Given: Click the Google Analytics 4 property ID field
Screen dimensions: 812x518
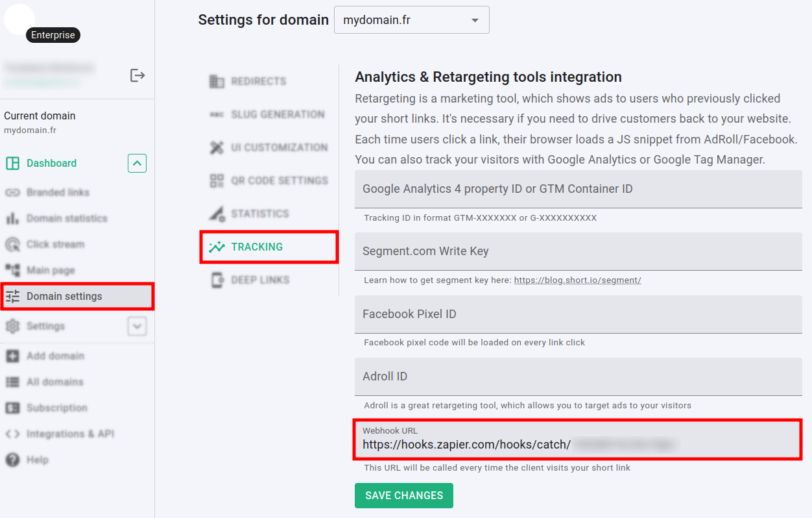Looking at the screenshot, I should tap(577, 189).
